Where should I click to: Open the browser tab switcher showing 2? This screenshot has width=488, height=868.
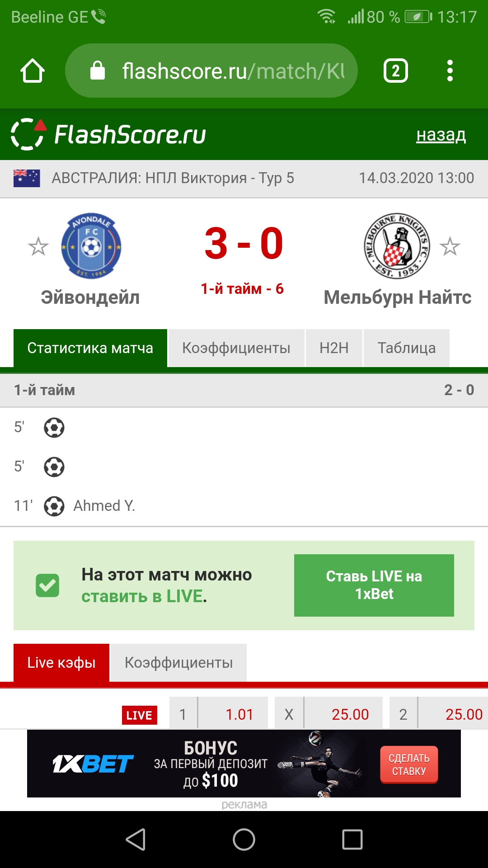396,71
